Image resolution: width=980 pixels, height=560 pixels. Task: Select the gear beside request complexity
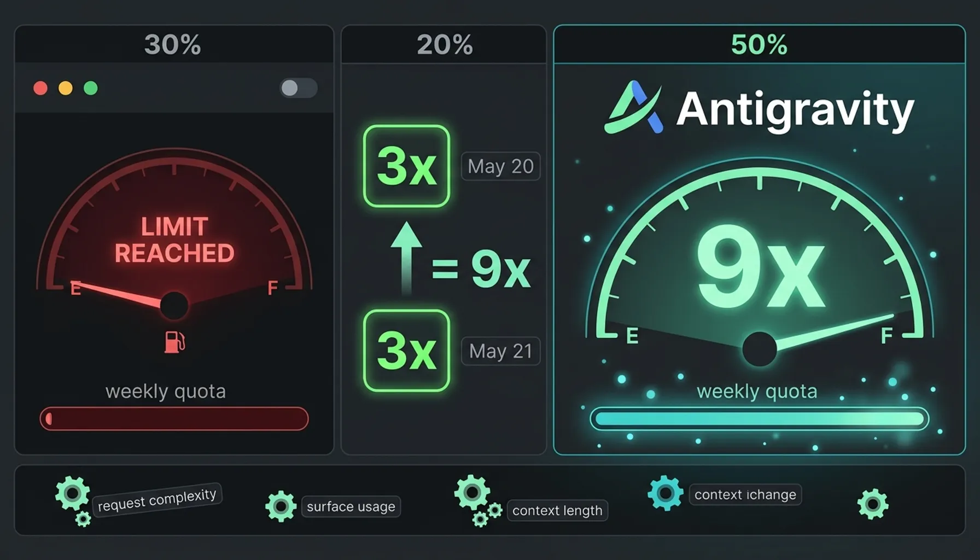[x=72, y=493]
